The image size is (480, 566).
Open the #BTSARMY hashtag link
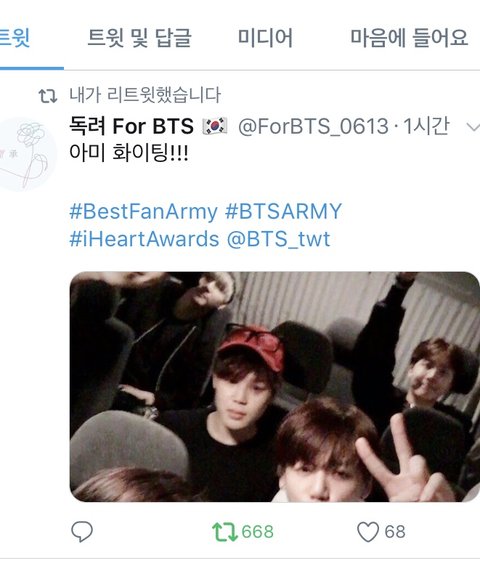[283, 211]
